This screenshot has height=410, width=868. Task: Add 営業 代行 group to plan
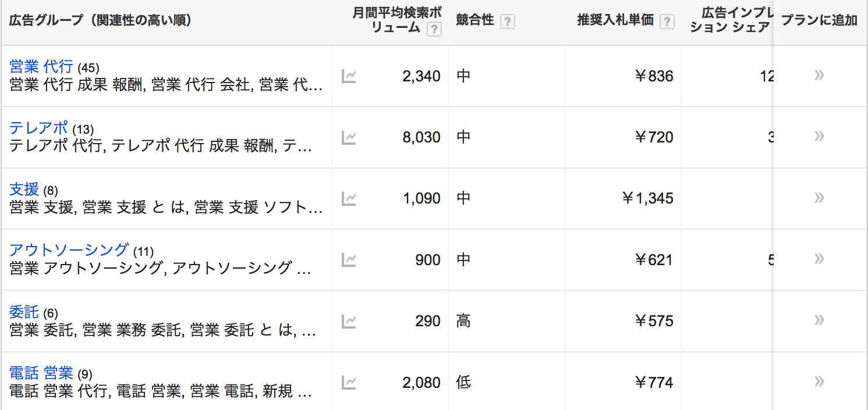click(x=819, y=75)
